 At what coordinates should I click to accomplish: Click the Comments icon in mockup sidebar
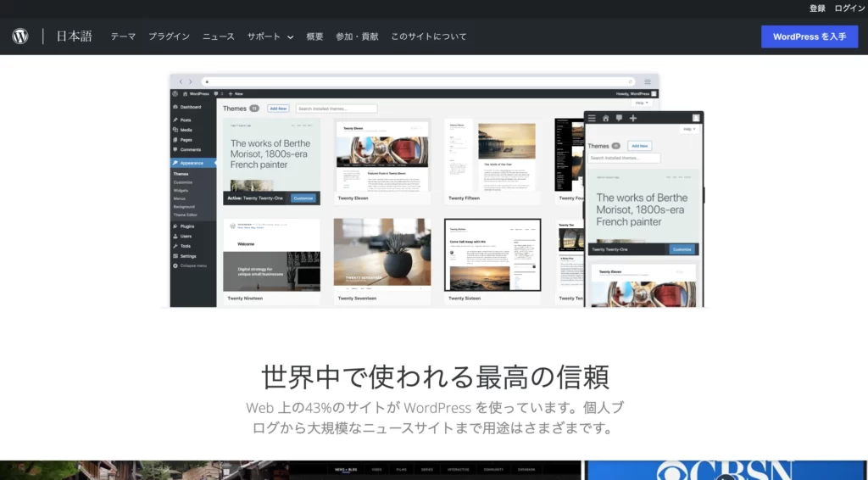[x=175, y=149]
